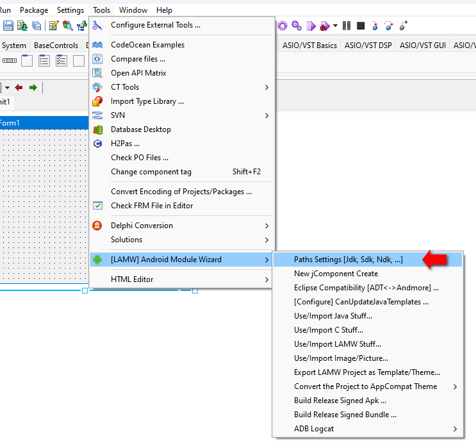Choose [Configure] CanUpdateJavaTemplates
Viewport: 476px width, 448px height.
pyautogui.click(x=368, y=302)
